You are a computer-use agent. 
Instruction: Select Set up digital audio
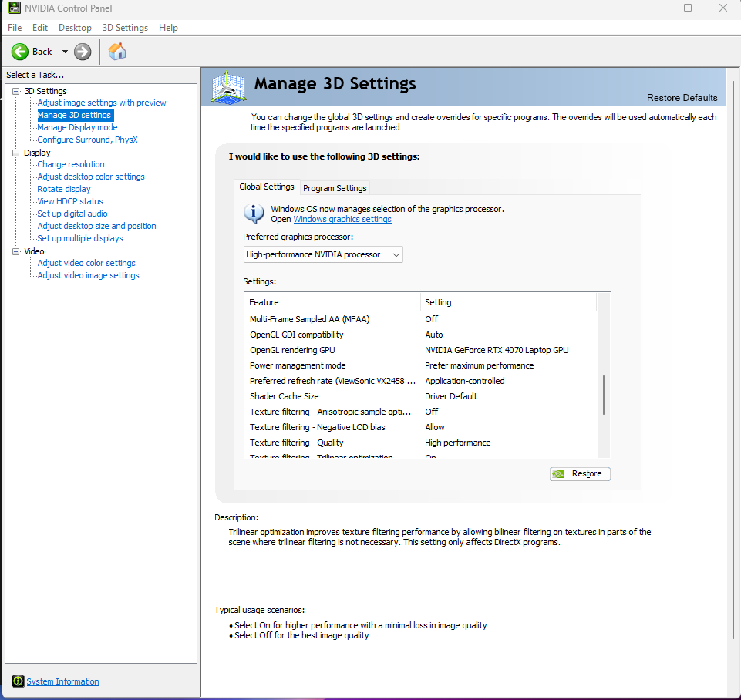pyautogui.click(x=72, y=214)
